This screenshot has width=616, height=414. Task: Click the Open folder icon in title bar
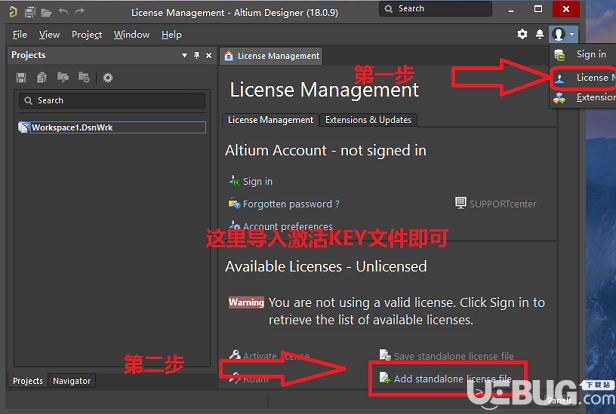coord(46,13)
